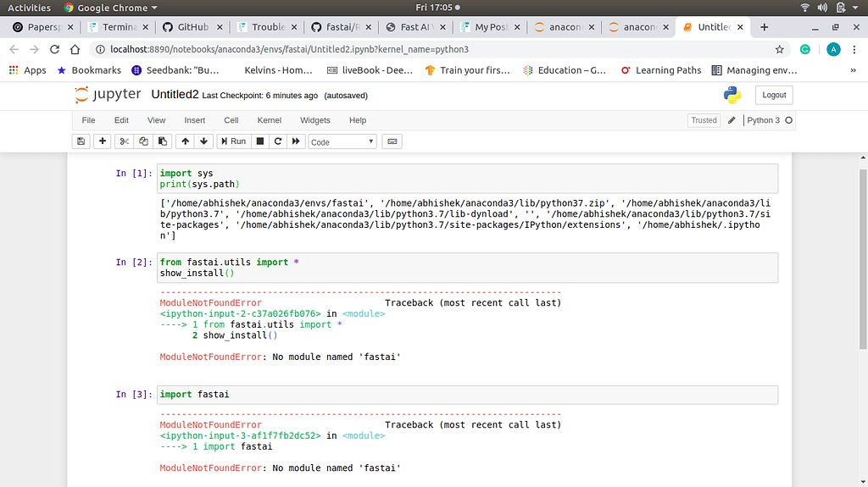Toggle the Trusted notebook indicator
This screenshot has width=868, height=487.
(704, 120)
